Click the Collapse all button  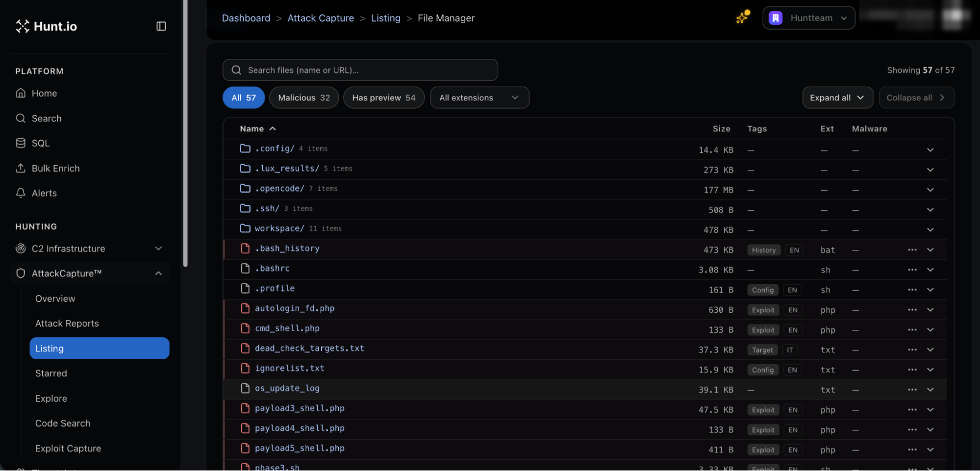coord(916,98)
